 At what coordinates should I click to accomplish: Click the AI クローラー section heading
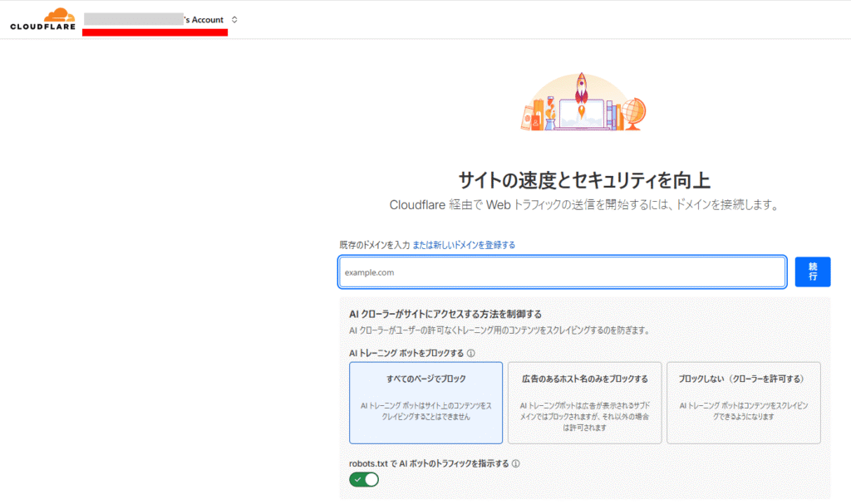(x=445, y=314)
